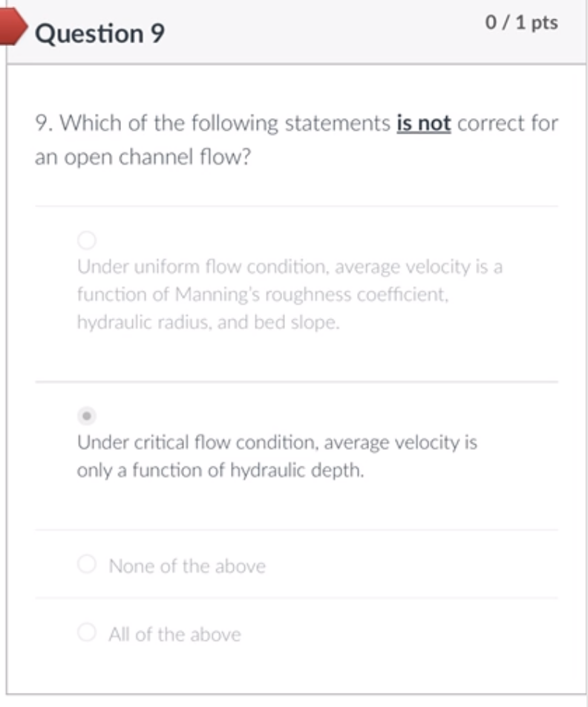Select the uniform flow condition radio button

[x=87, y=240]
